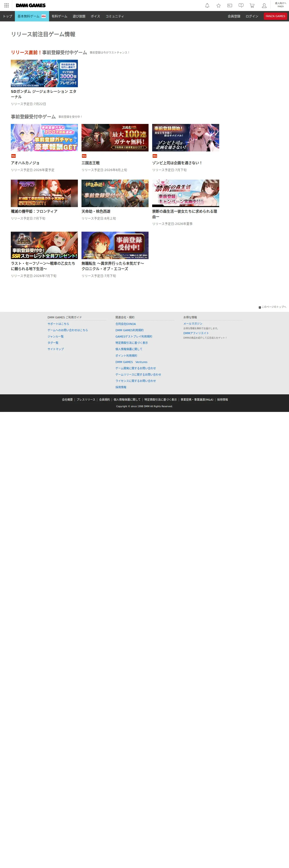
Task: Click 会員規約 in the bottom bar
Action: pyautogui.click(x=105, y=400)
